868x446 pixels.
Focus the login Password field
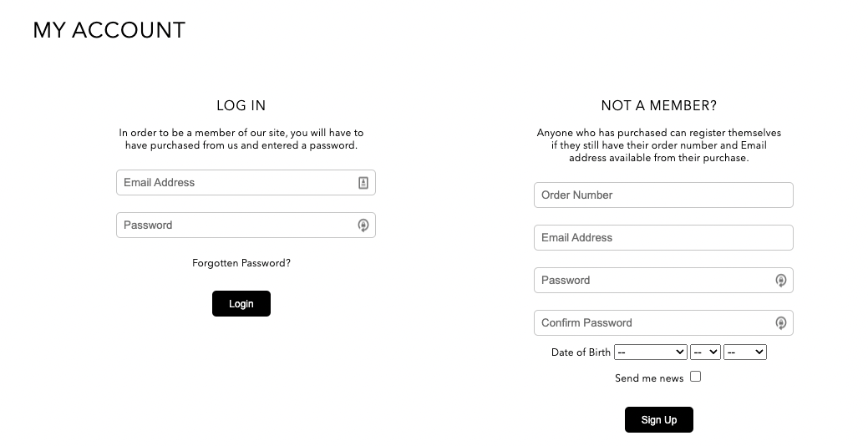tap(246, 226)
